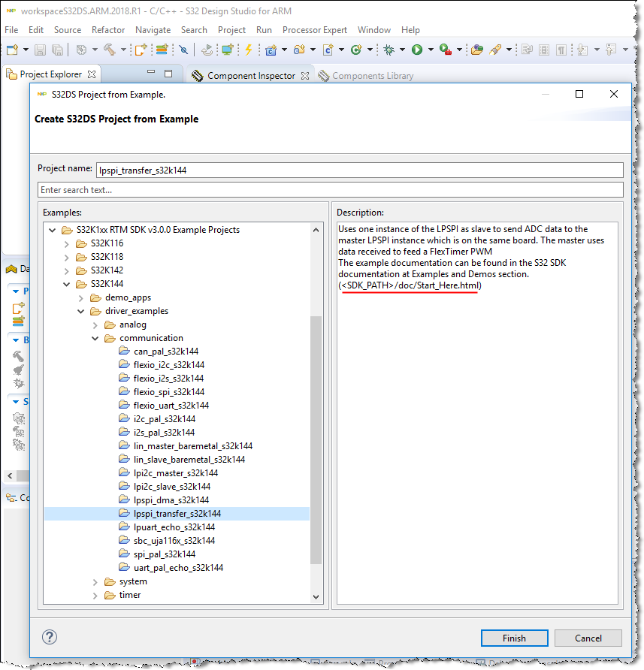Click the search flashlight toolbar icon

[x=496, y=50]
